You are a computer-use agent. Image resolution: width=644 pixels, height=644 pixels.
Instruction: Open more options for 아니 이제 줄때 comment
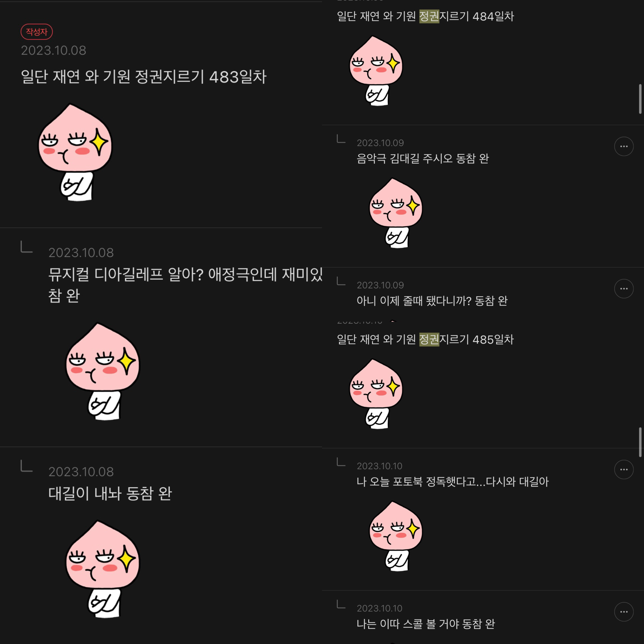pos(624,289)
